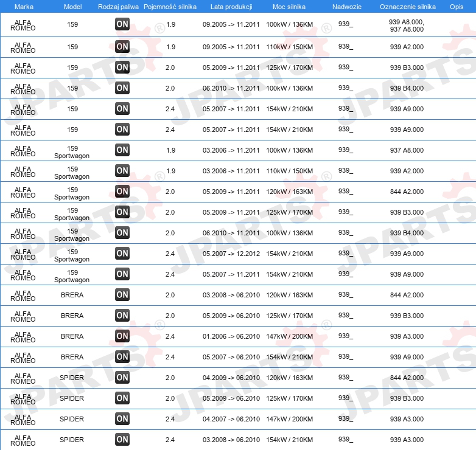Viewport: 476px width, 450px height.
Task: Select ON icon in 159 Sportwagon 844 A2.000 row
Action: 122,192
